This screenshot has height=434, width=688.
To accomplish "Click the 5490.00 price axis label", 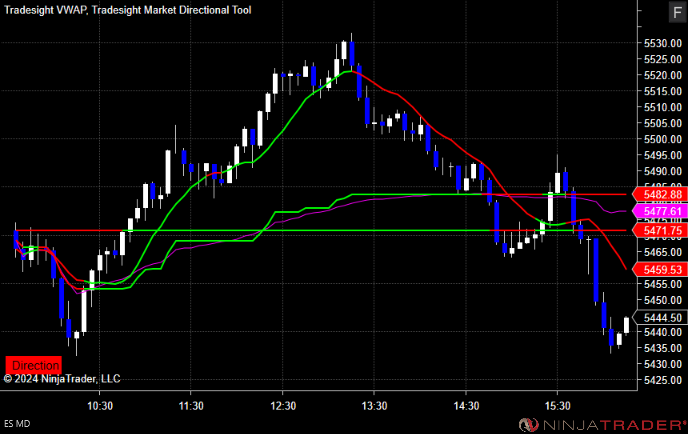I will click(x=663, y=171).
